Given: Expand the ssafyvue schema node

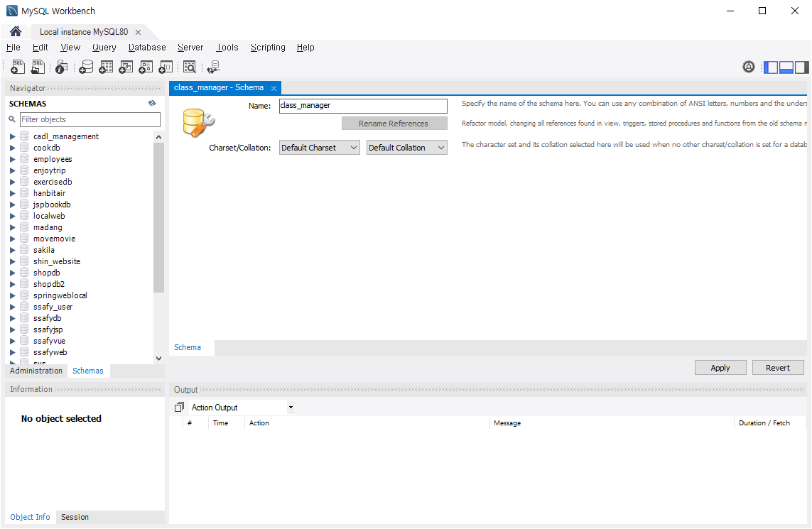Looking at the screenshot, I should [x=12, y=341].
